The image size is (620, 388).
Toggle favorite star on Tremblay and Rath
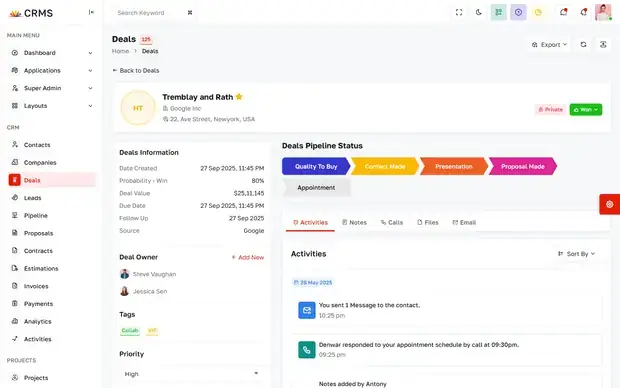[x=239, y=97]
